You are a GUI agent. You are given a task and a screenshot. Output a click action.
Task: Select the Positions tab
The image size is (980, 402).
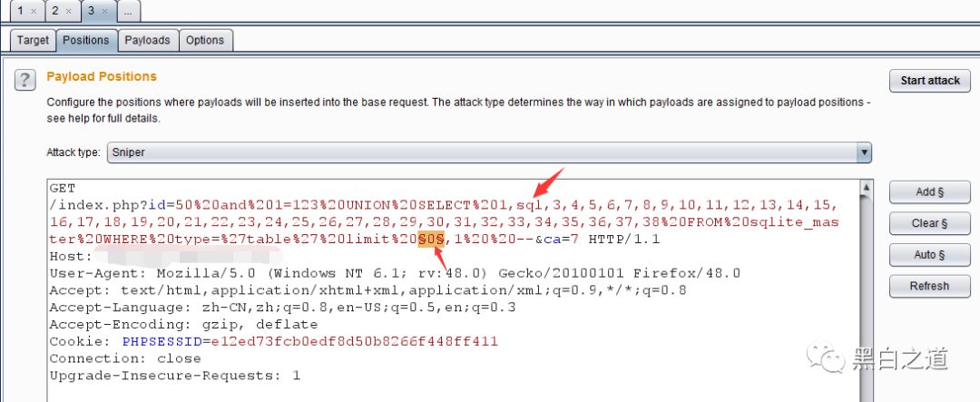point(85,40)
